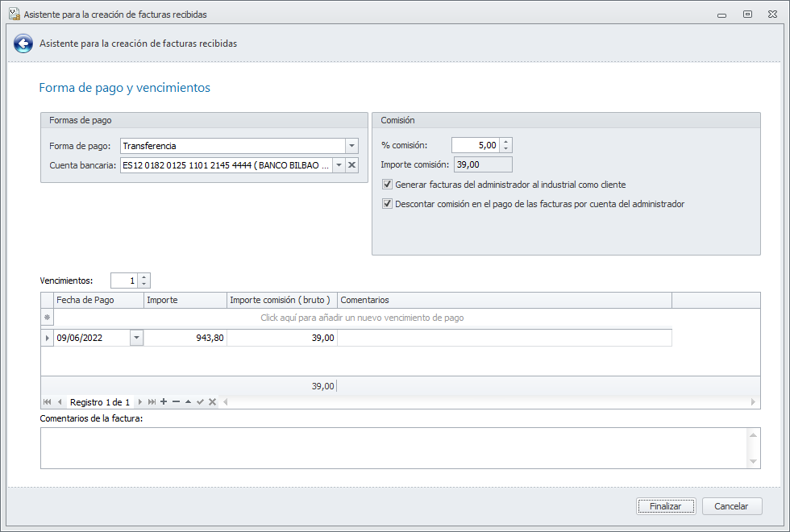
Task: Click the row indicator arrow for 09/06/2022
Action: pos(48,338)
